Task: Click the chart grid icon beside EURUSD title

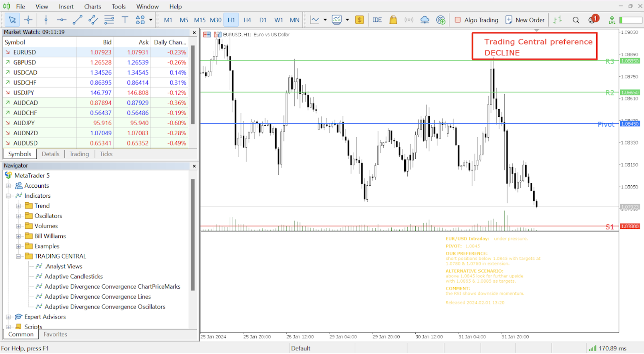Action: [207, 35]
